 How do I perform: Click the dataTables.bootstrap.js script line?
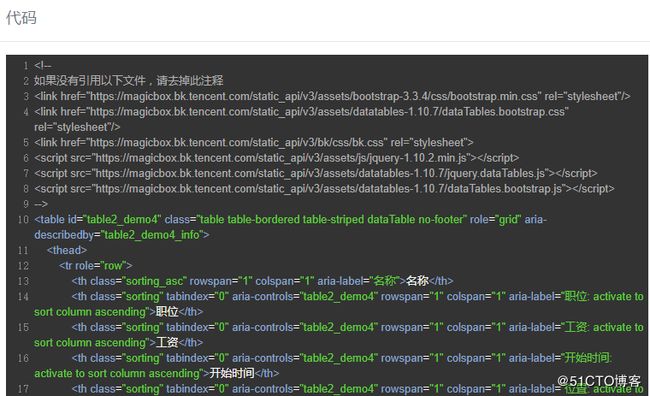tap(324, 188)
